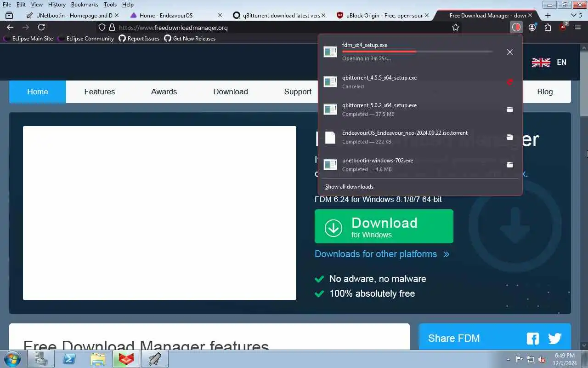Click the system clock showing 6:49 PM
The width and height of the screenshot is (588, 368).
pyautogui.click(x=565, y=356)
